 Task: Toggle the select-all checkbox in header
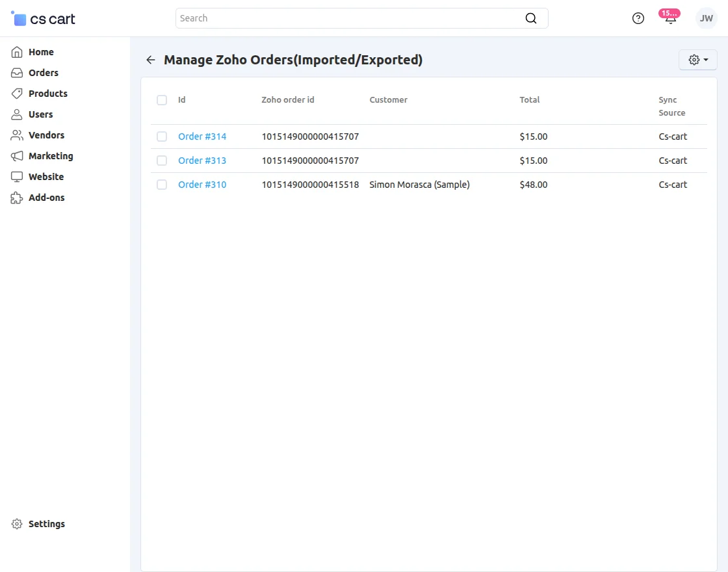pyautogui.click(x=162, y=100)
